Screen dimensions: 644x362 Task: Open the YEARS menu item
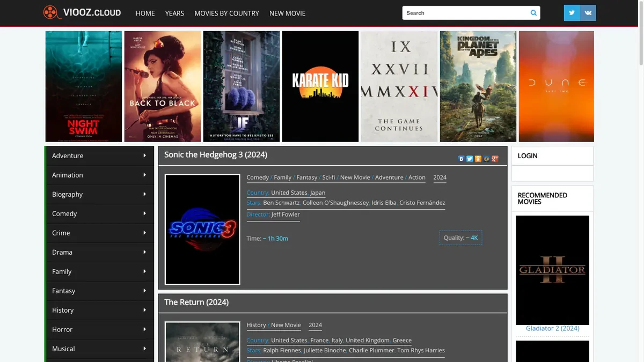174,13
